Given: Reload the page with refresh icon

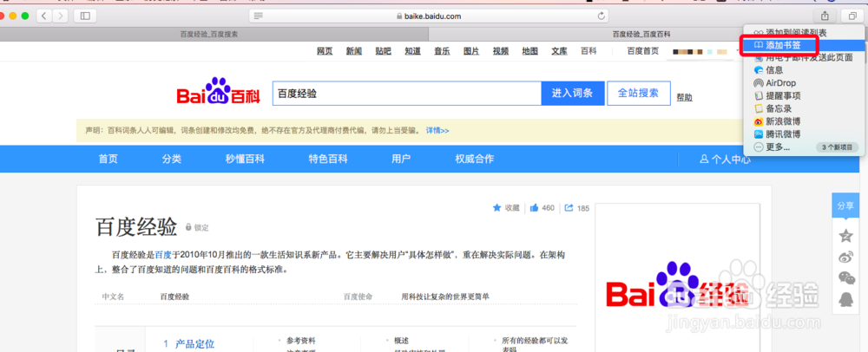Looking at the screenshot, I should click(x=602, y=16).
